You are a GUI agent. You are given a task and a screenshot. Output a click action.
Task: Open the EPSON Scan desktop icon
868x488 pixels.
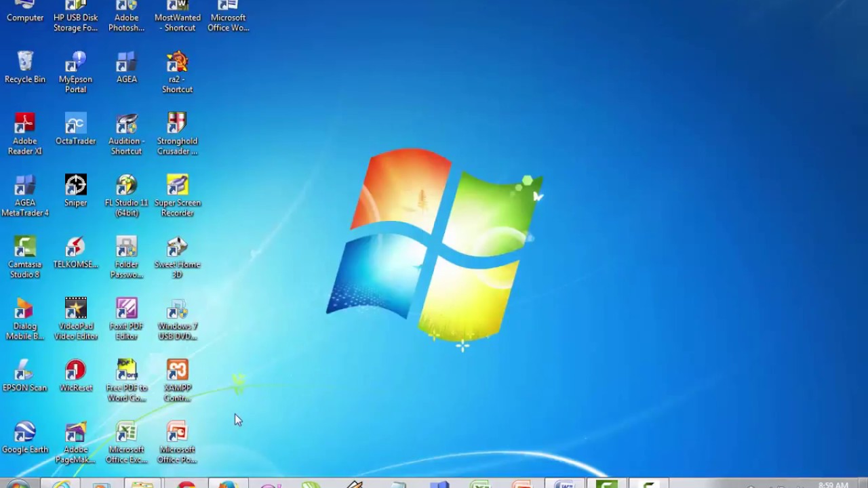25,375
